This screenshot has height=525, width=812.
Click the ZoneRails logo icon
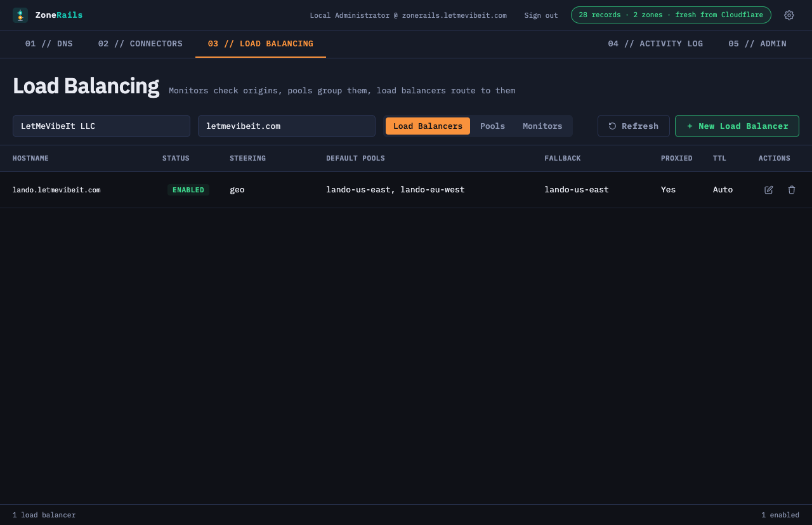pos(20,15)
